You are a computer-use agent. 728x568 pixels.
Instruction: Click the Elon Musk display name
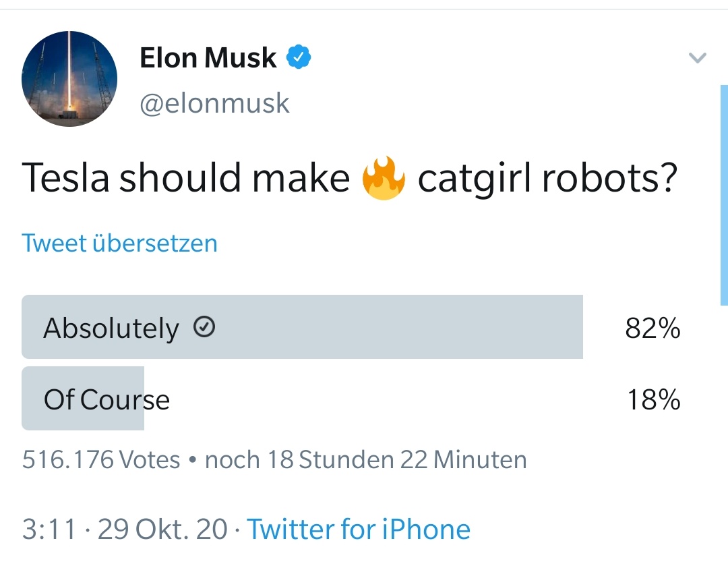(x=208, y=58)
